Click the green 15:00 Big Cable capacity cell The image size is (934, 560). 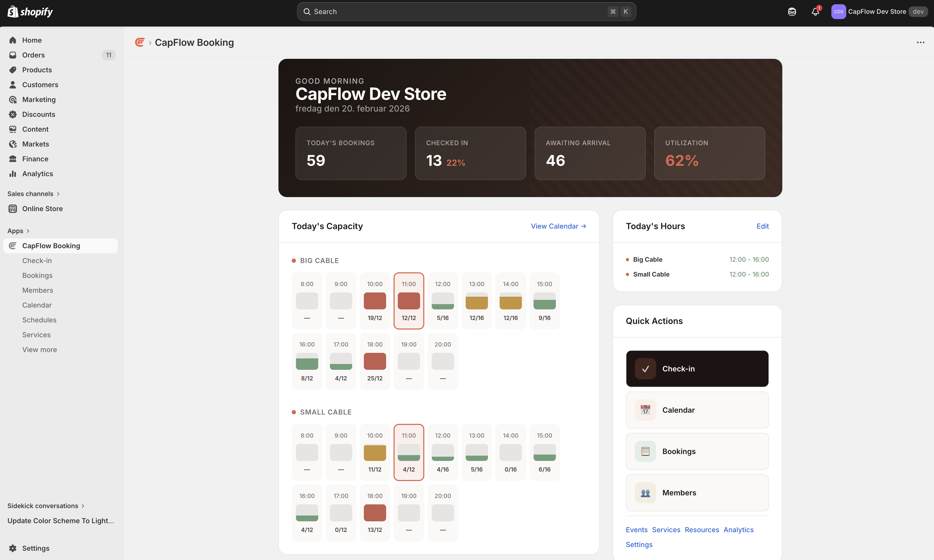pyautogui.click(x=544, y=301)
